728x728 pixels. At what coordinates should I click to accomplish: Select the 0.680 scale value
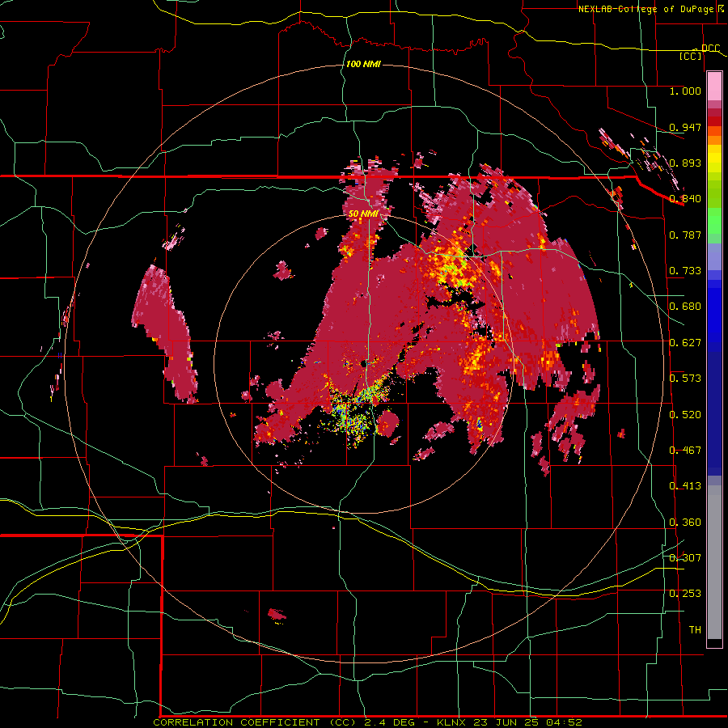(x=685, y=307)
